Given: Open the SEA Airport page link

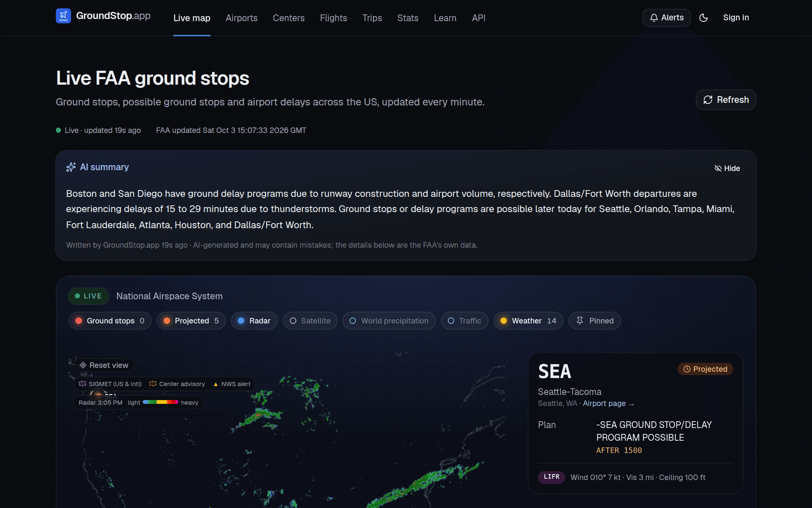Looking at the screenshot, I should (608, 404).
